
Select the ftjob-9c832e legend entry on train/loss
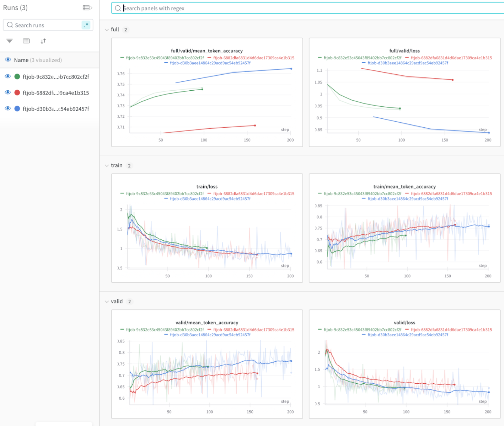tap(165, 194)
